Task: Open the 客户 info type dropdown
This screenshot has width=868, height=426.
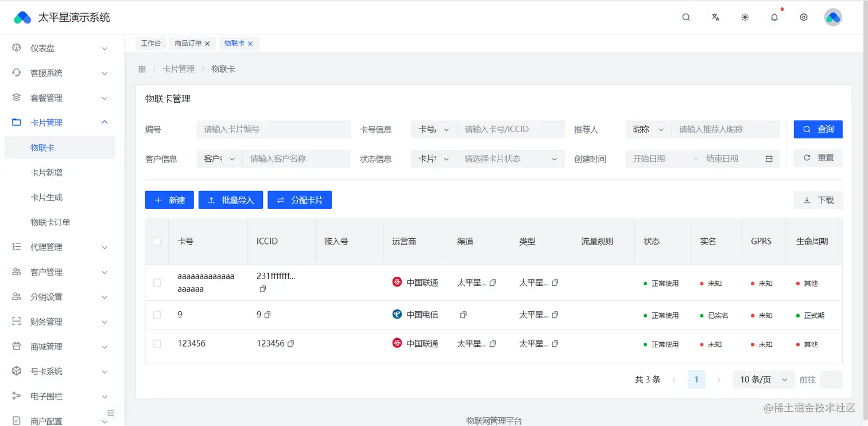Action: [220, 159]
